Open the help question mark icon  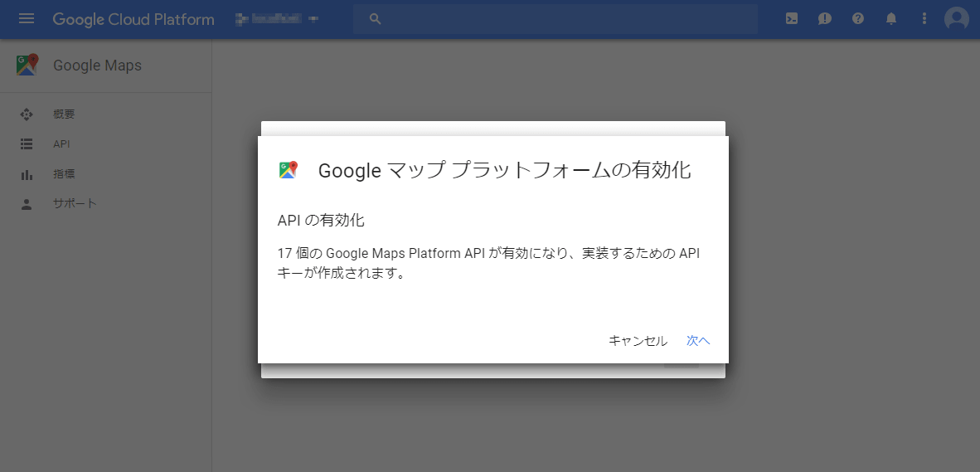pyautogui.click(x=858, y=19)
